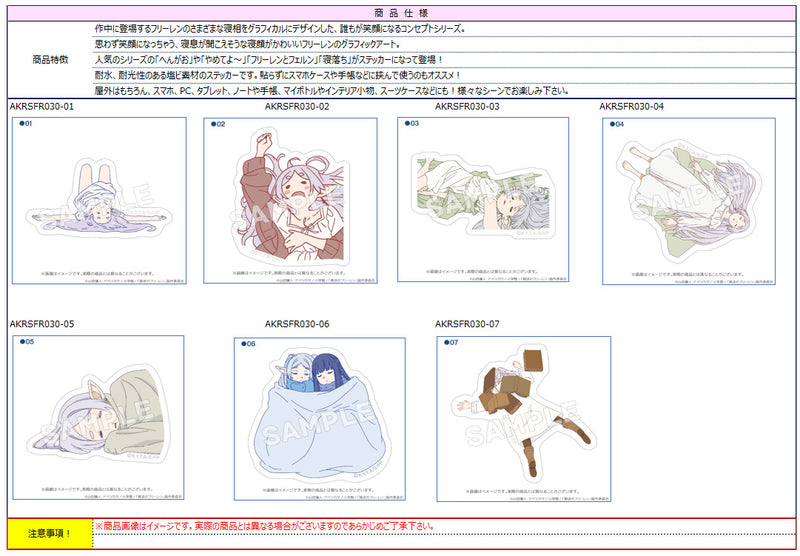The height and width of the screenshot is (556, 800).
Task: Click the feature line starting 人気のシリーズの
Action: 268,60
